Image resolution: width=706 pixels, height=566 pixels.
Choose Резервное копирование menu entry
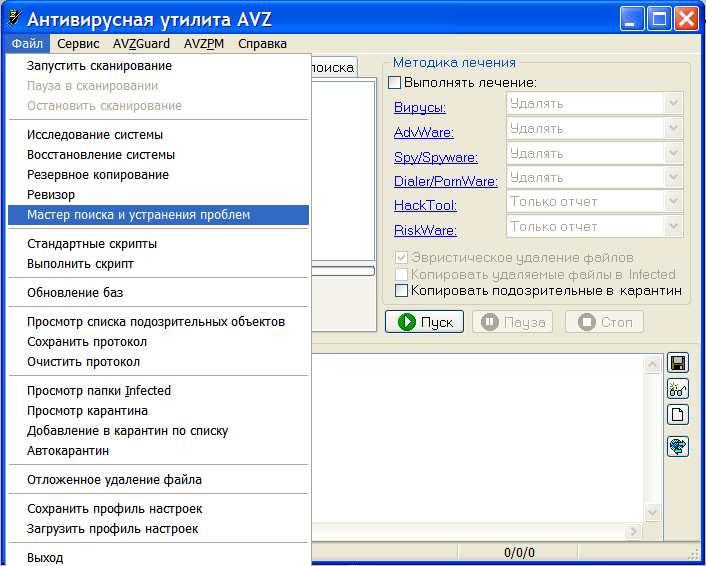158,175
